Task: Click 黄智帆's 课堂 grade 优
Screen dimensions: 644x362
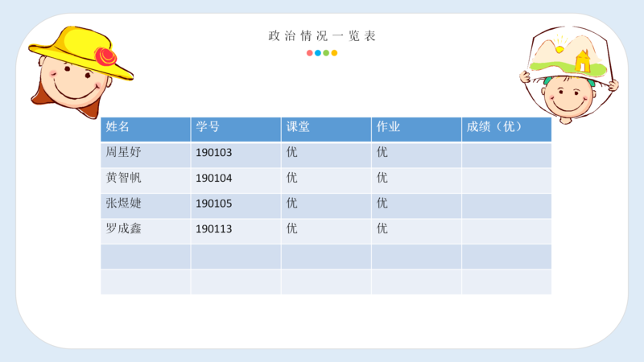Action: point(326,180)
